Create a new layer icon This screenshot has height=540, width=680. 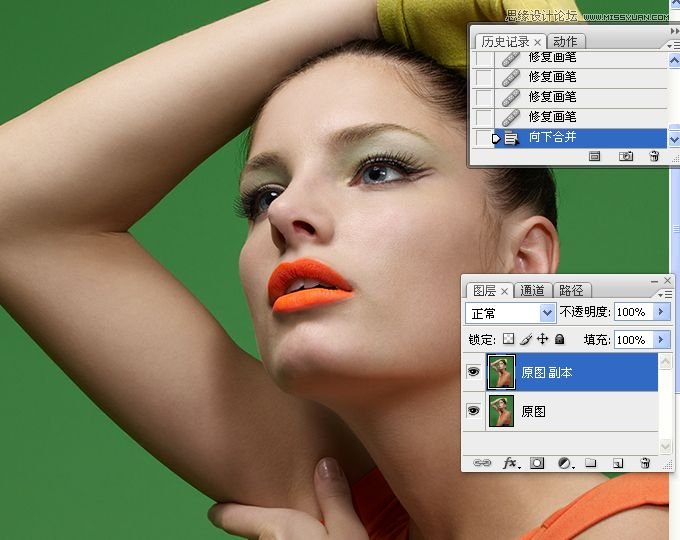618,463
